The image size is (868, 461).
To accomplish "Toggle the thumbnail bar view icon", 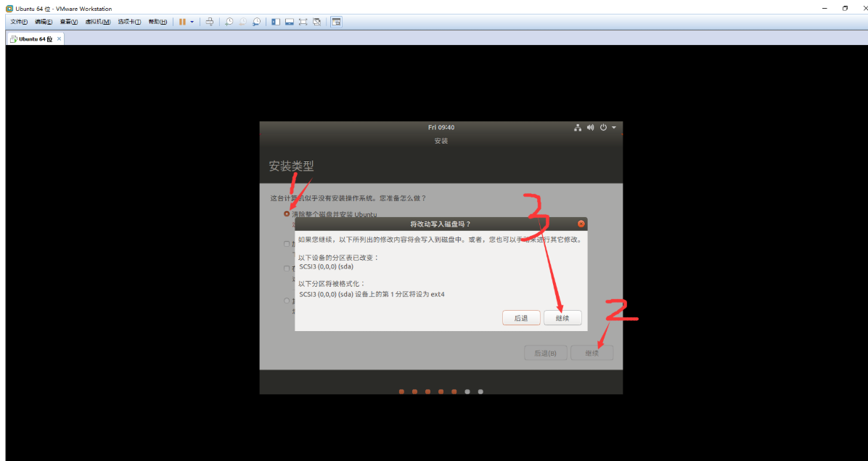I will 289,22.
